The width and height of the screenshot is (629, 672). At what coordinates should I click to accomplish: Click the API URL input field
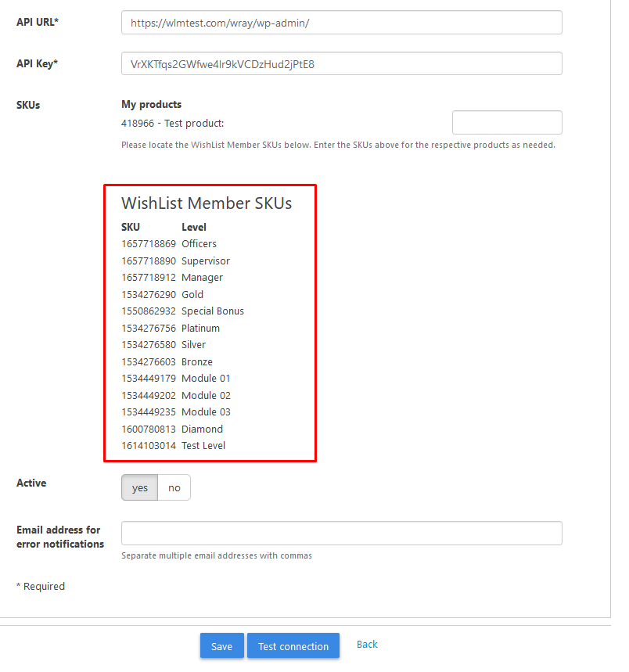click(342, 22)
